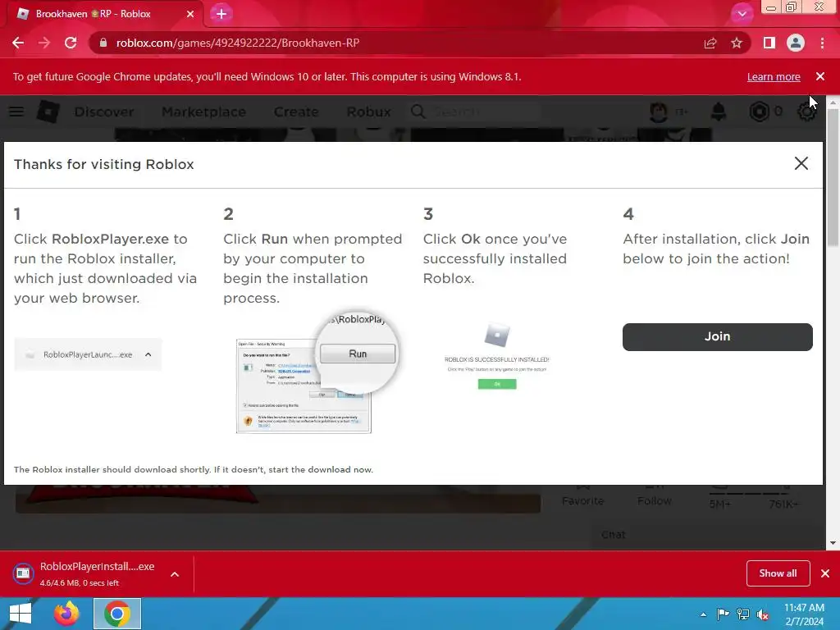Close the Brookhaven RP tab
Screen dimensions: 840x630
tap(190, 14)
